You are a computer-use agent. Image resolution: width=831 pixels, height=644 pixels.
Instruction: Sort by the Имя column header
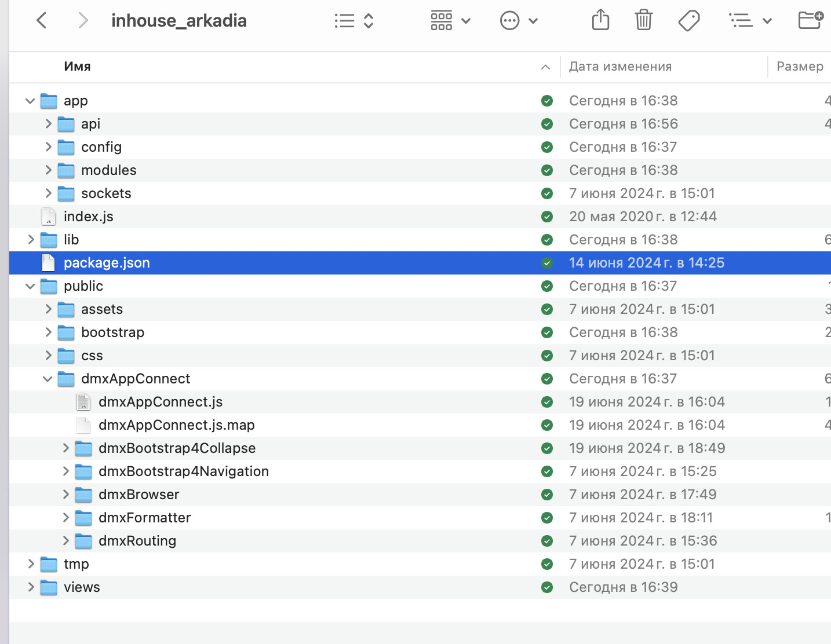tap(78, 67)
